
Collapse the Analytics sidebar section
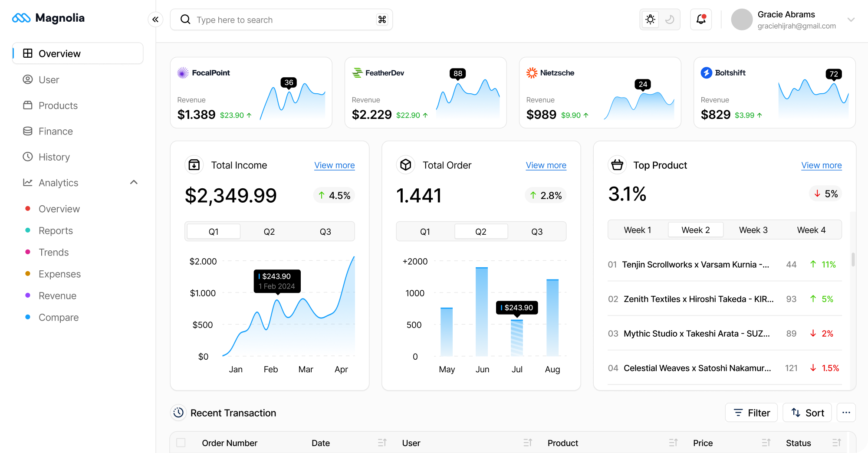[134, 182]
